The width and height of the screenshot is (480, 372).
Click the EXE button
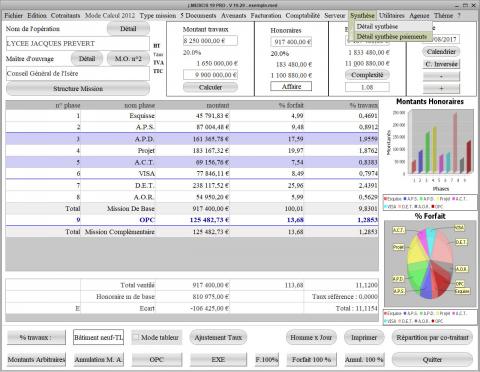tap(218, 360)
